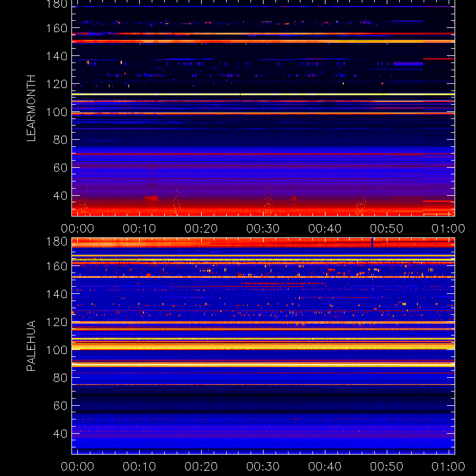Pick the 80 tick label on Palehua plot
The image size is (476, 476).
(60, 378)
